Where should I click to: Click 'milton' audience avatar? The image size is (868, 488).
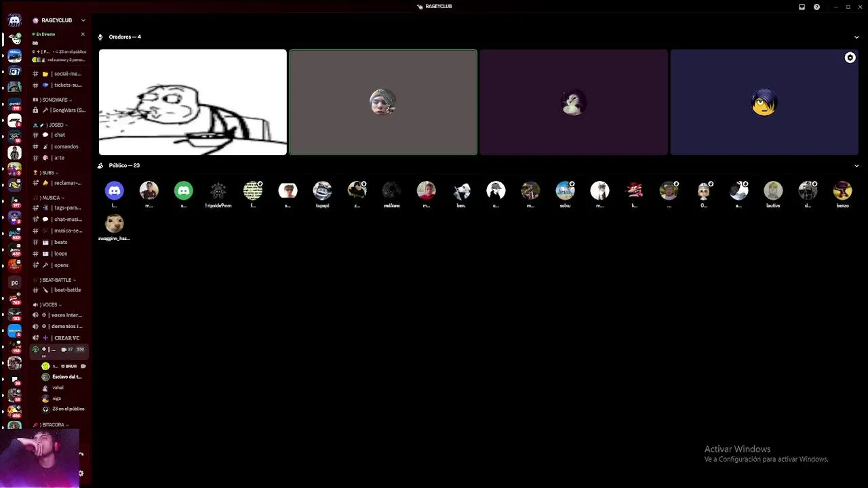pyautogui.click(x=391, y=190)
